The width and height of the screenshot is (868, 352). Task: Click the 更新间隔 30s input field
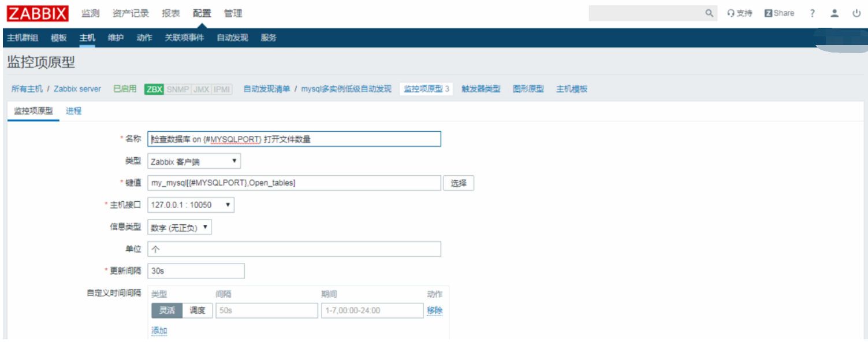196,271
